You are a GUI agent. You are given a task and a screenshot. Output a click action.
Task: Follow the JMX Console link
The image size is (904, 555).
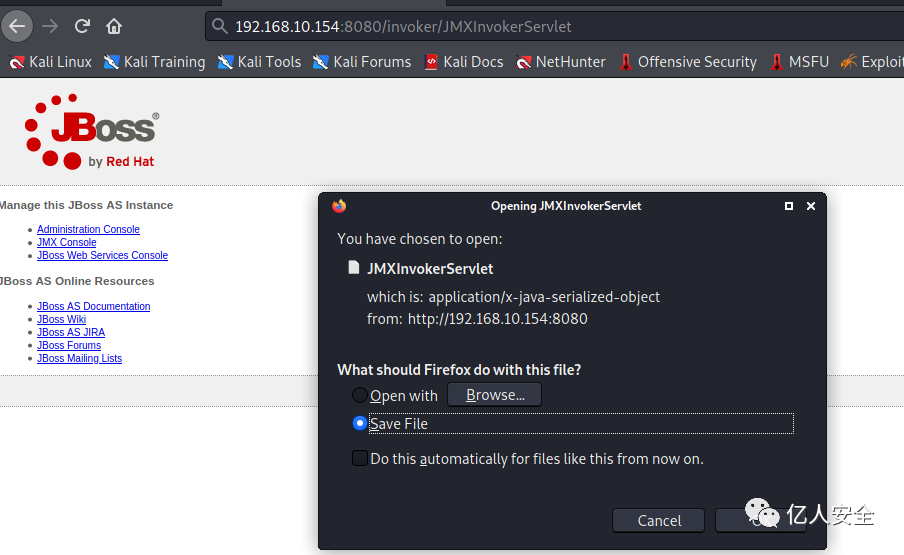66,242
